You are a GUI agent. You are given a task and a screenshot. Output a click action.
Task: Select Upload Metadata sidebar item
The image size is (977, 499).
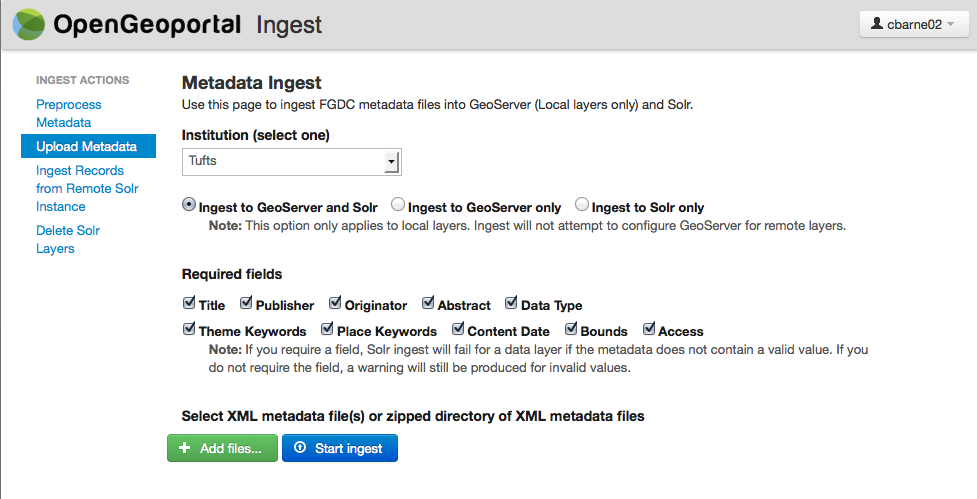pyautogui.click(x=88, y=146)
